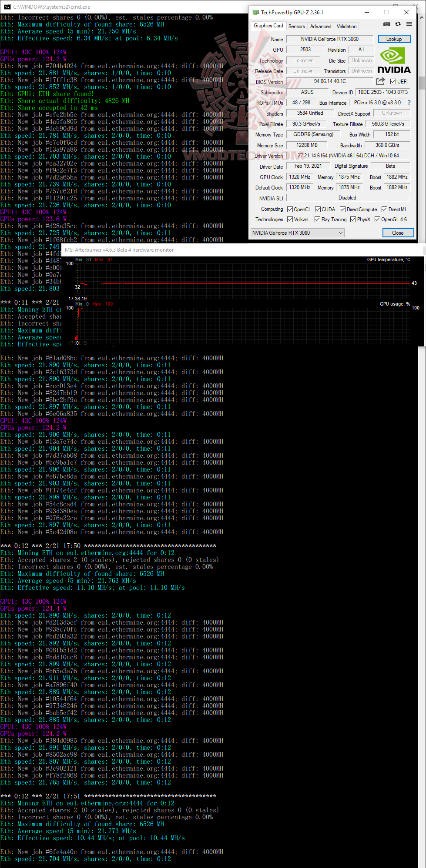
Task: Click the Lookup button
Action: click(x=394, y=39)
